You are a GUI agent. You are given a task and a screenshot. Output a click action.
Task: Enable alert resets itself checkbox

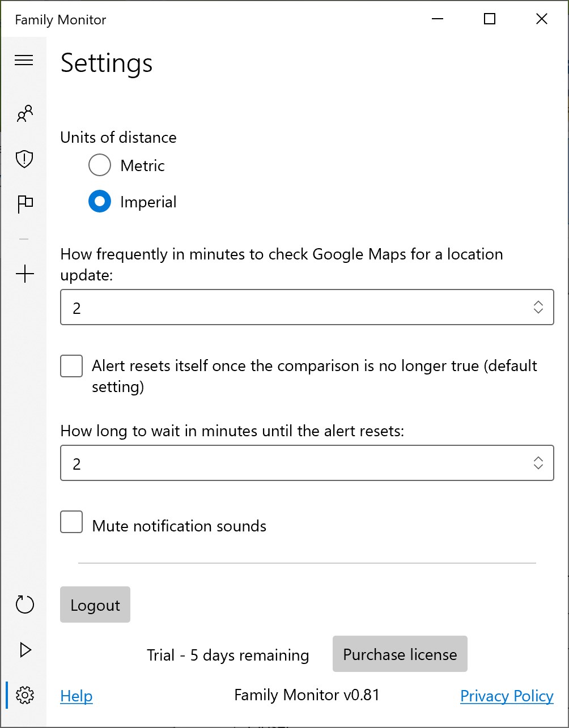tap(71, 366)
